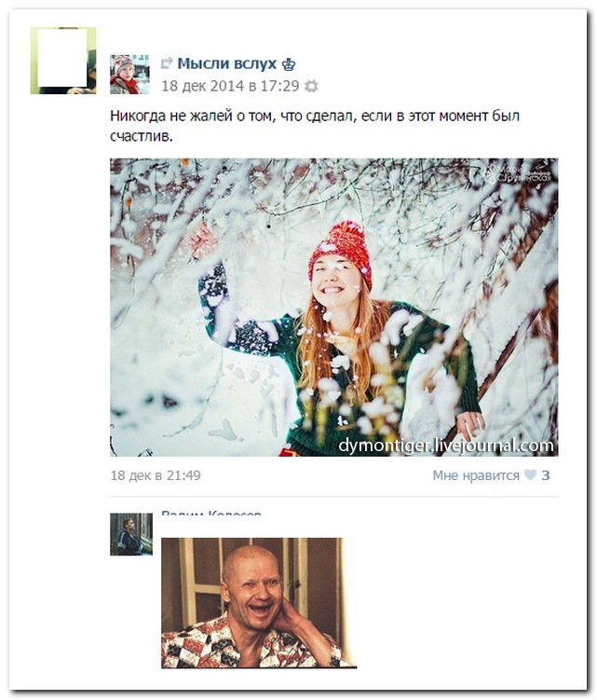The image size is (597, 700).
Task: Click the girl's red knit hat in the photo
Action: 342,248
